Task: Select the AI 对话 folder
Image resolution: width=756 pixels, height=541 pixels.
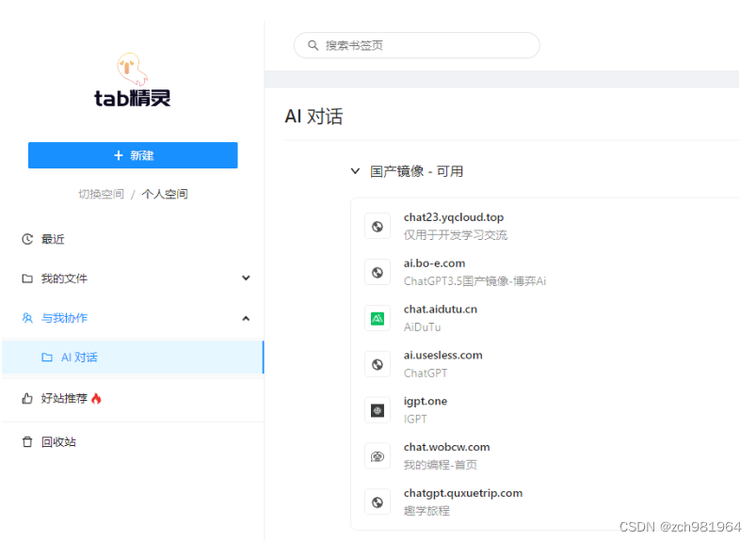Action: click(133, 357)
